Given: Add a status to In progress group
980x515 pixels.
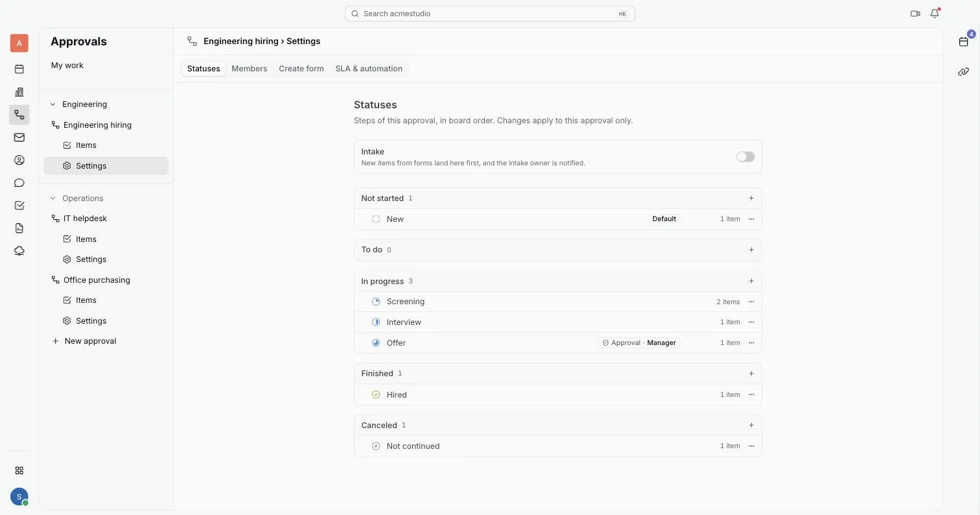Looking at the screenshot, I should (751, 281).
